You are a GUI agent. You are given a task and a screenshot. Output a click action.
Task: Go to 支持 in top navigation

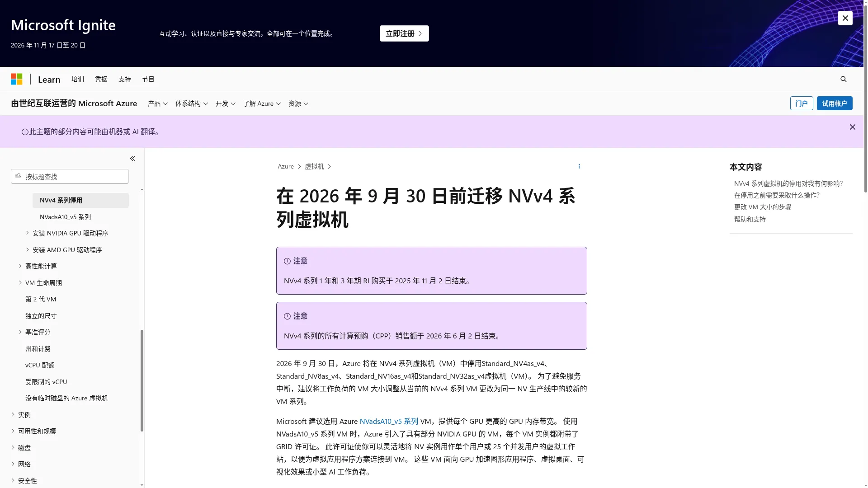coord(125,79)
